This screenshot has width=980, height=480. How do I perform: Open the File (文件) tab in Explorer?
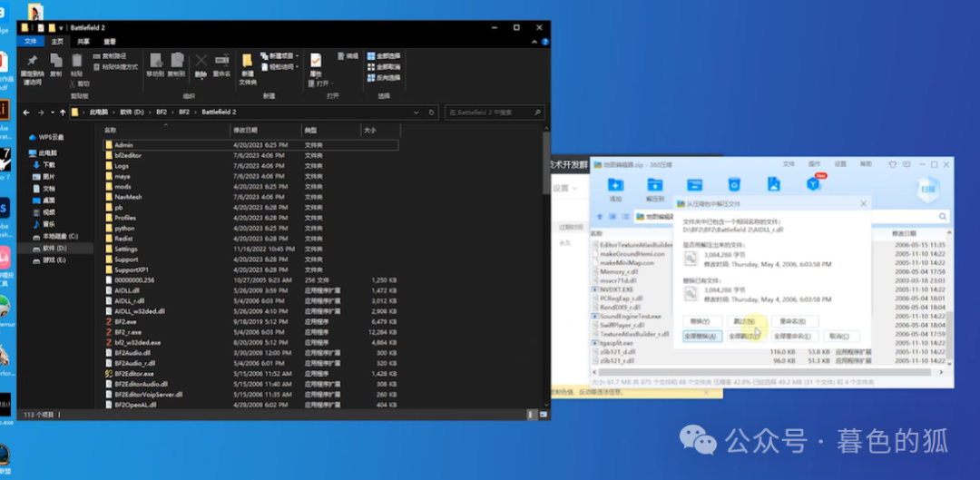31,41
